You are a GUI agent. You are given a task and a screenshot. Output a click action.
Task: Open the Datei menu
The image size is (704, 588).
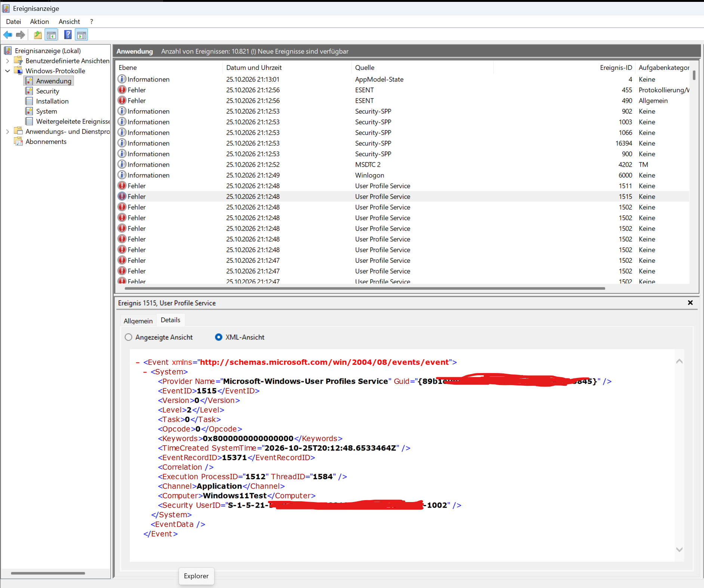[13, 22]
